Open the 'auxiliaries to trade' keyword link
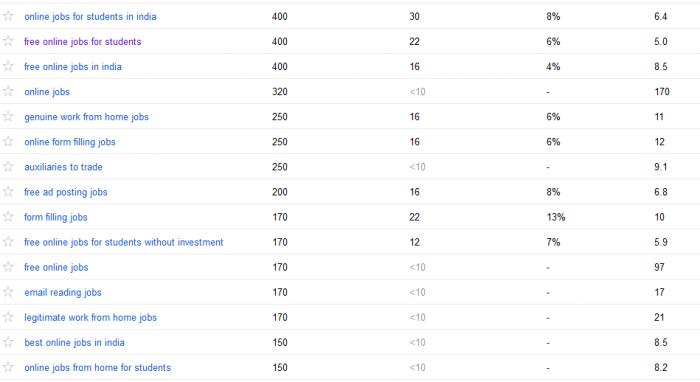Screen dimensions: 700x382 [63, 167]
